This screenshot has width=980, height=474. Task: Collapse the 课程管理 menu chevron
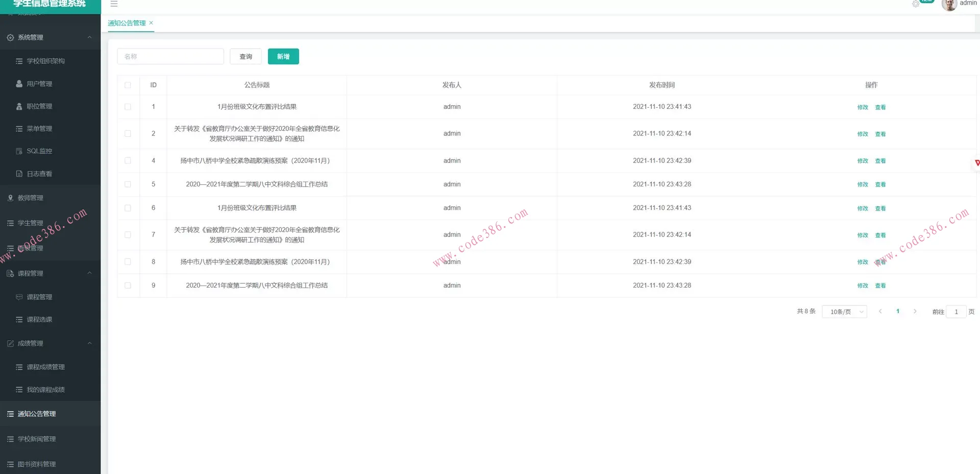89,273
